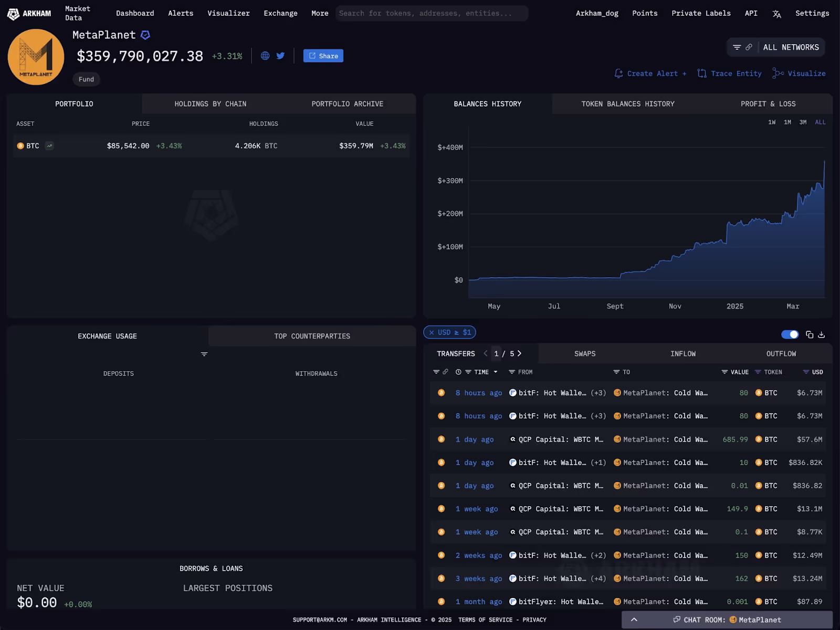Click chain link icon beside ALL NETWORKS
The height and width of the screenshot is (630, 840).
749,47
